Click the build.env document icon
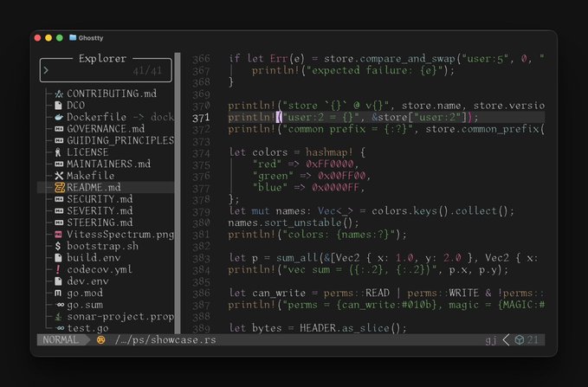Image resolution: width=588 pixels, height=387 pixels. 59,258
